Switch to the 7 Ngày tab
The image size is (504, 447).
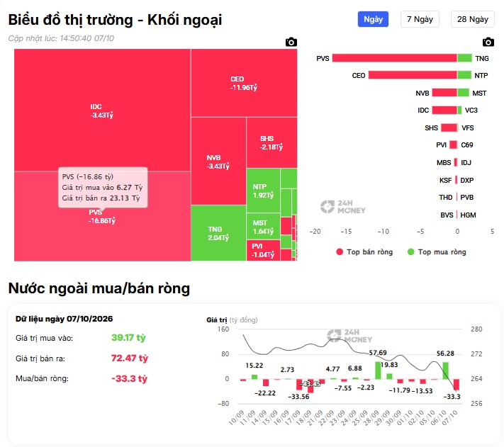click(420, 19)
